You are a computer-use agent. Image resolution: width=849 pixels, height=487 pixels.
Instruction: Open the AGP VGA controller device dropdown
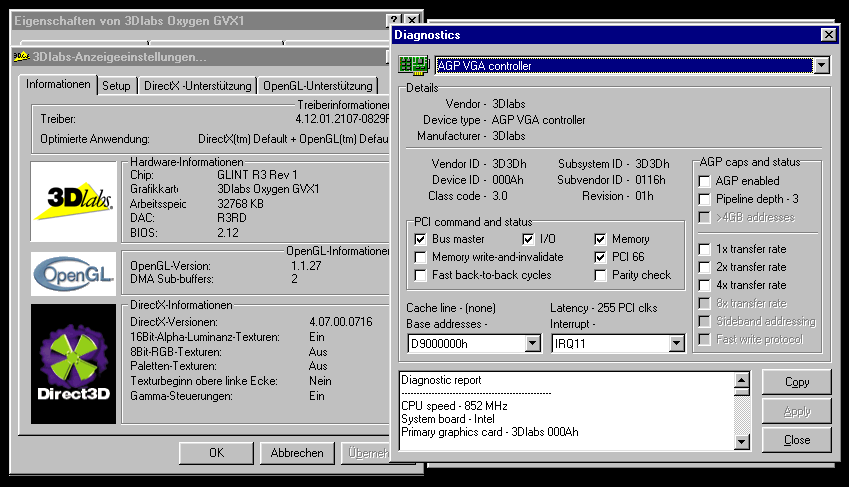tap(822, 66)
